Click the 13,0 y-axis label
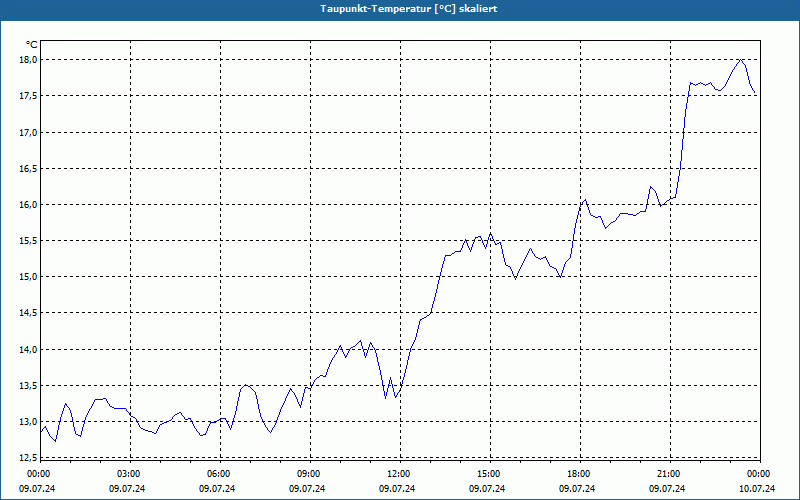Viewport: 800px width, 500px height. (29, 421)
